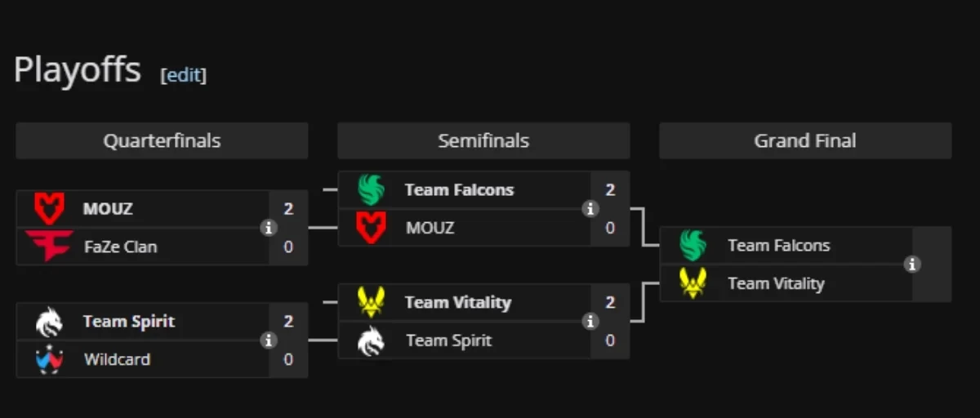Open the FaZe Clan team name link
The image size is (980, 418).
120,247
